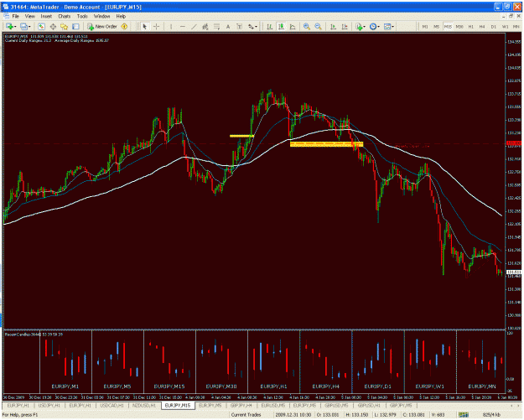This screenshot has width=524, height=420.
Task: Open the New Chart tool
Action: (x=9, y=26)
